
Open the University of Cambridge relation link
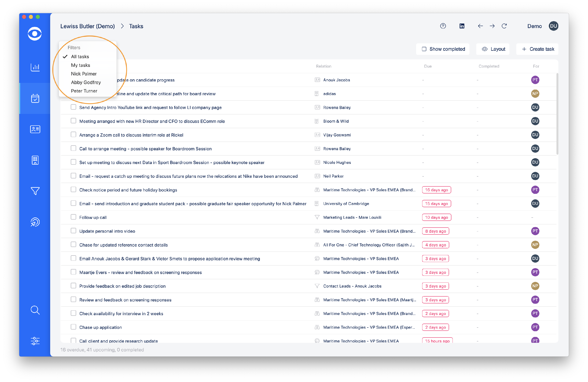[x=346, y=204]
